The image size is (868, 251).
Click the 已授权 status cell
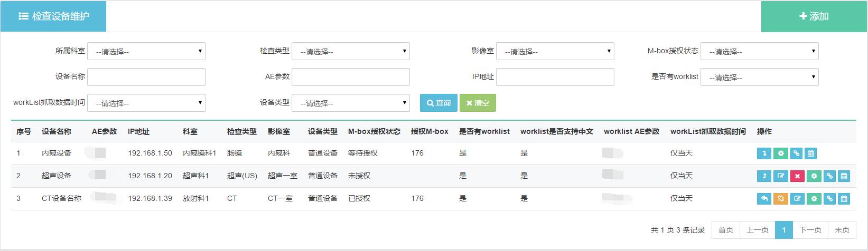(x=359, y=198)
